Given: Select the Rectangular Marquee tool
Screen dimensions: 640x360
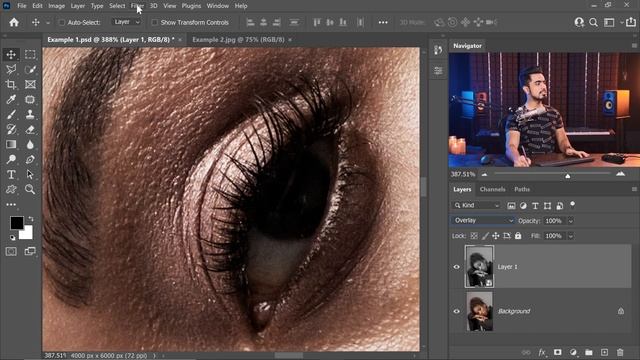Looking at the screenshot, I should 30,54.
